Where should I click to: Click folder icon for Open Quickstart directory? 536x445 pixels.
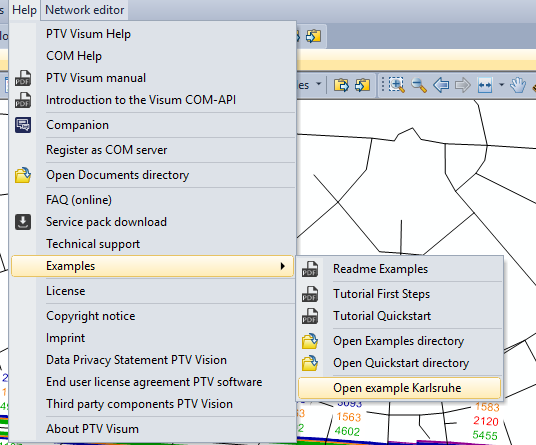[x=310, y=363]
